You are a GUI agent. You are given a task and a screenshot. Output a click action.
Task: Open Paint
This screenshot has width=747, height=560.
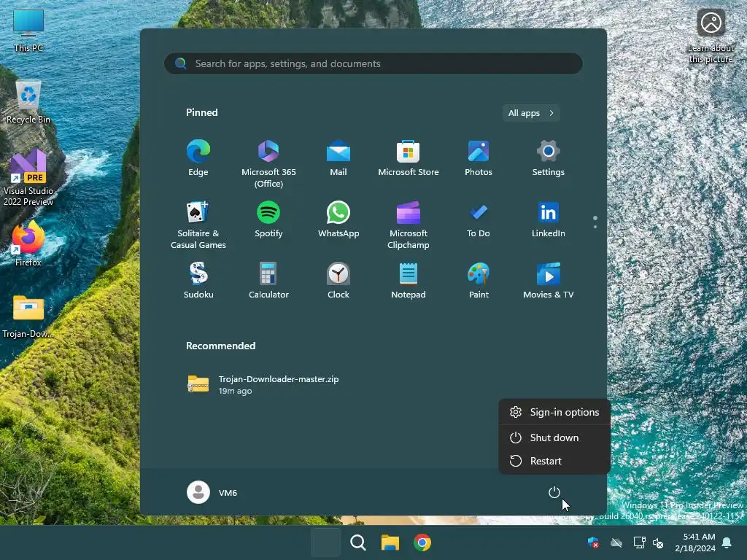(x=479, y=281)
